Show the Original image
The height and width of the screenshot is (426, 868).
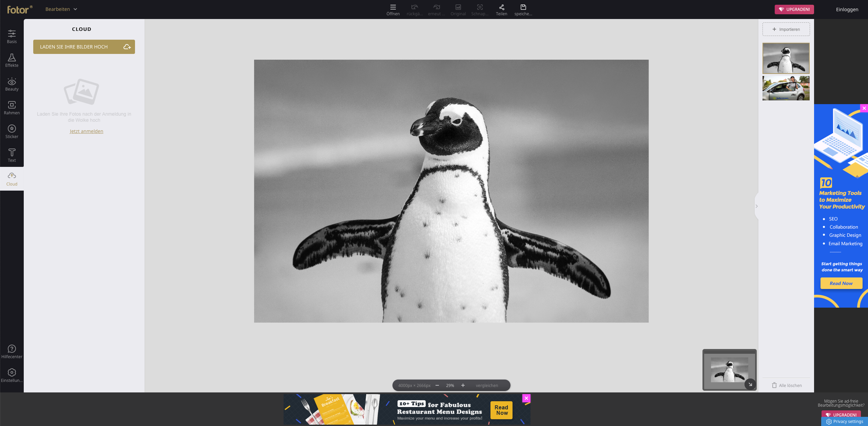coord(458,9)
